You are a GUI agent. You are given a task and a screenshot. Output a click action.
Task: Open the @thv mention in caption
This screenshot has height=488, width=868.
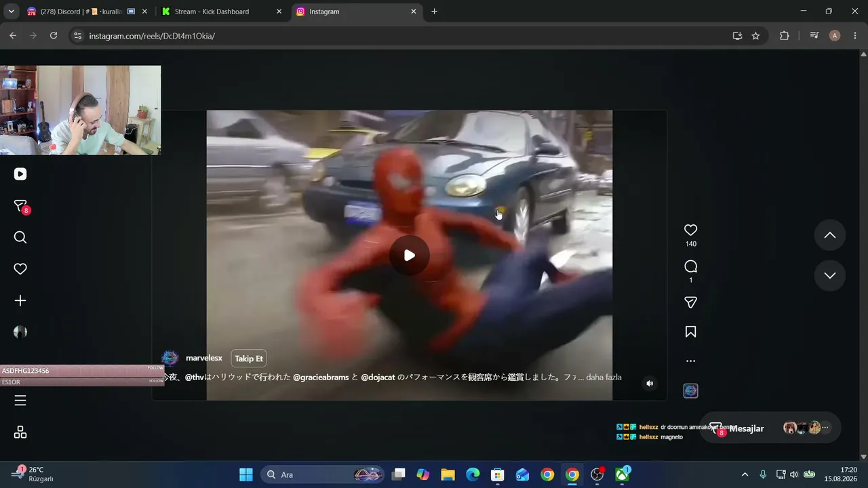click(x=195, y=378)
